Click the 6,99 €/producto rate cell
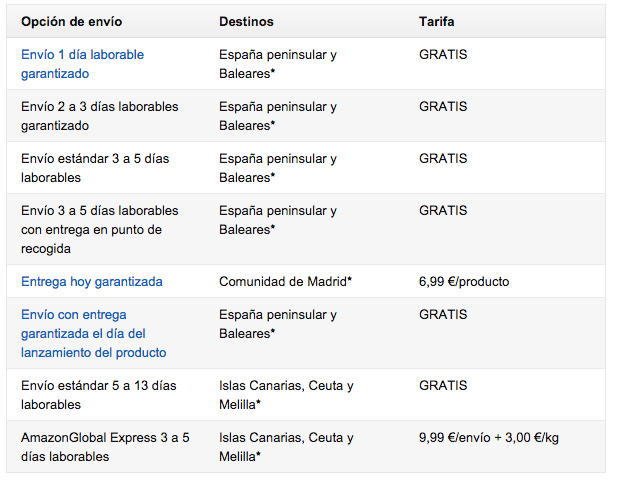 pos(464,281)
